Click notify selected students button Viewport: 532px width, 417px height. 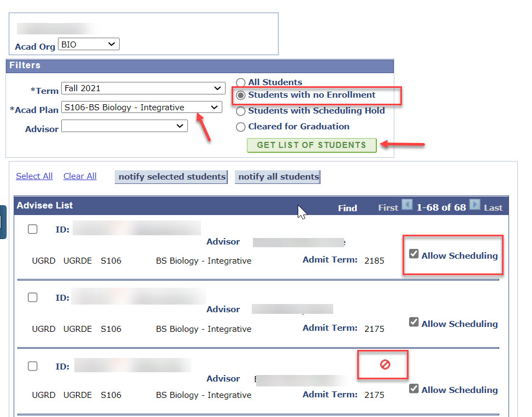coord(172,177)
